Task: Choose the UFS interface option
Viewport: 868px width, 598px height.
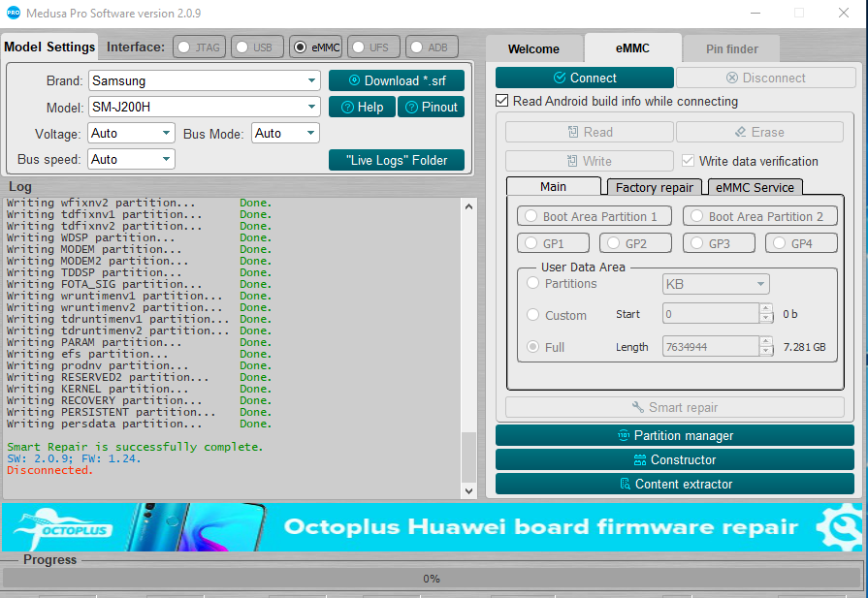Action: coord(373,47)
